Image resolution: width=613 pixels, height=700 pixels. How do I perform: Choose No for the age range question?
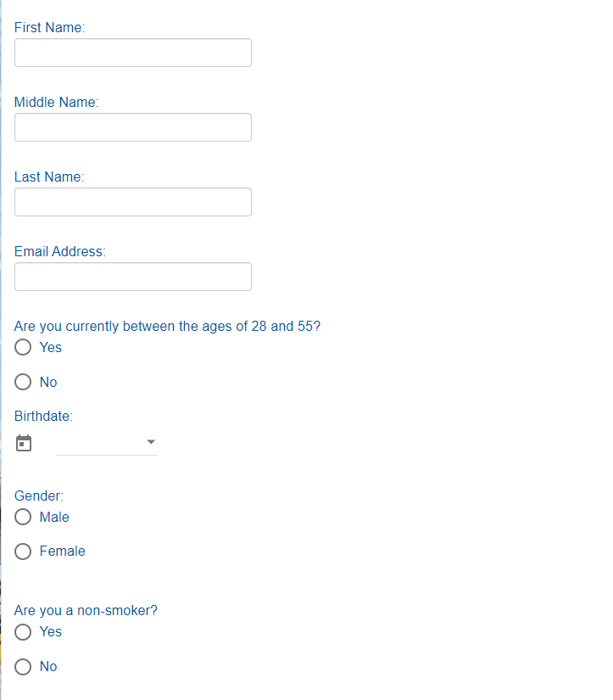click(x=23, y=382)
